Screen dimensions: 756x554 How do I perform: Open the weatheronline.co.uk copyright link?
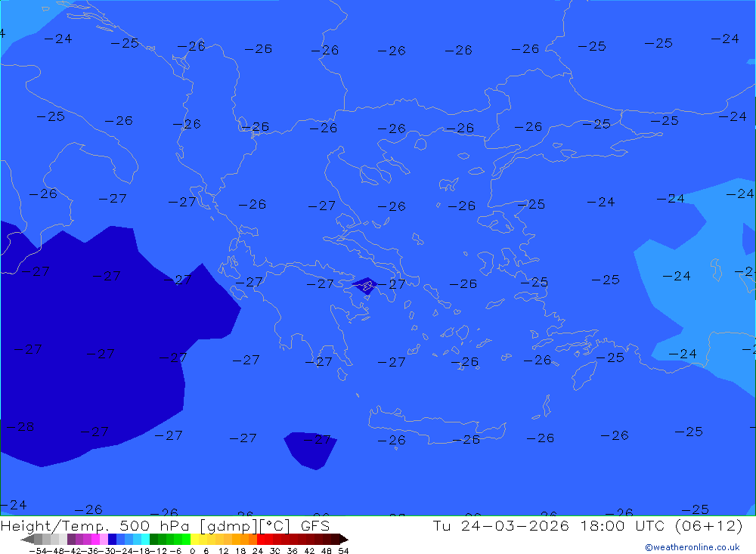(x=692, y=547)
